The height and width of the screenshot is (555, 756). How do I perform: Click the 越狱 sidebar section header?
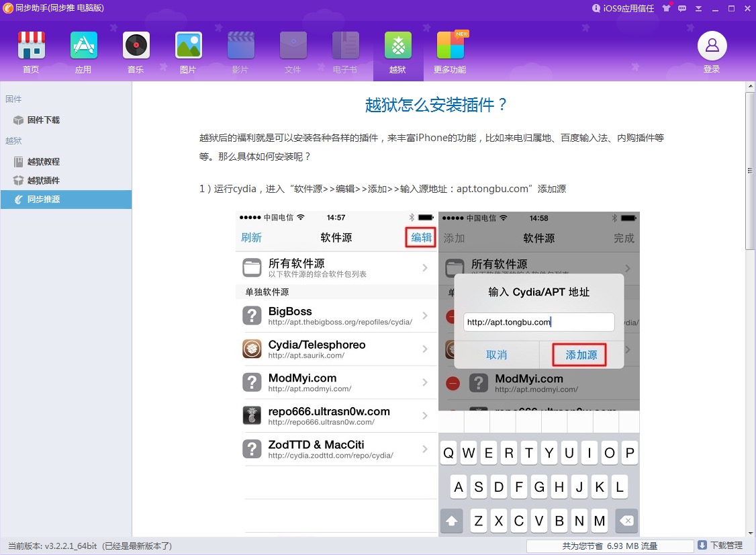tap(13, 141)
